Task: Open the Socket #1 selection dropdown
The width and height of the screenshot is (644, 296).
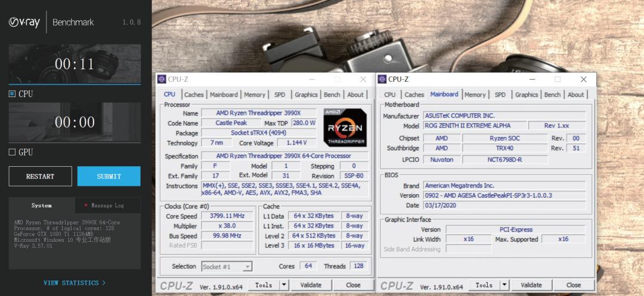Action: tap(227, 266)
